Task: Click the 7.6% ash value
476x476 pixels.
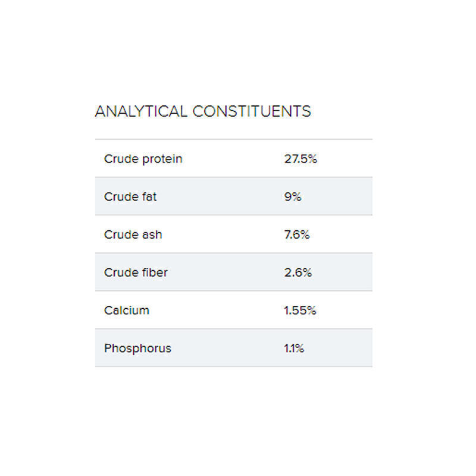Action: click(x=297, y=234)
